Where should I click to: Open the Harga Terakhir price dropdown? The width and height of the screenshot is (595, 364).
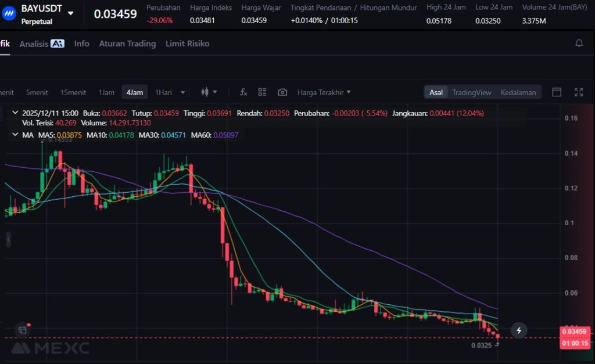(x=324, y=92)
